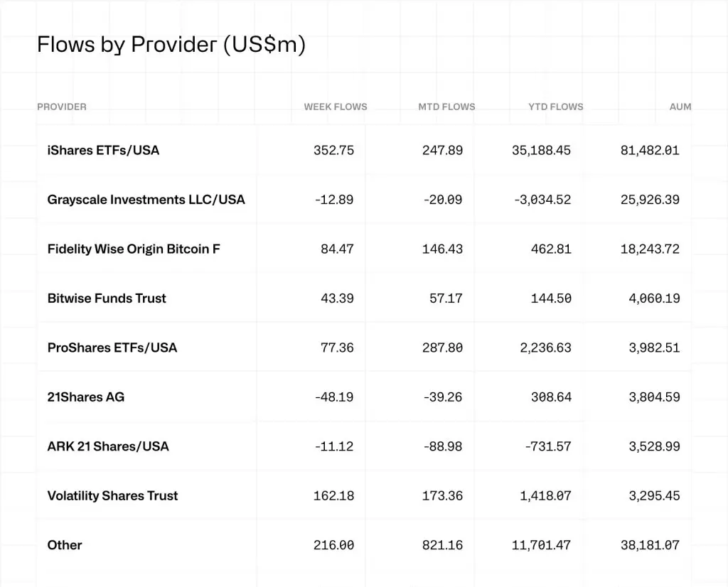Select the Other provider row label

[x=65, y=545]
